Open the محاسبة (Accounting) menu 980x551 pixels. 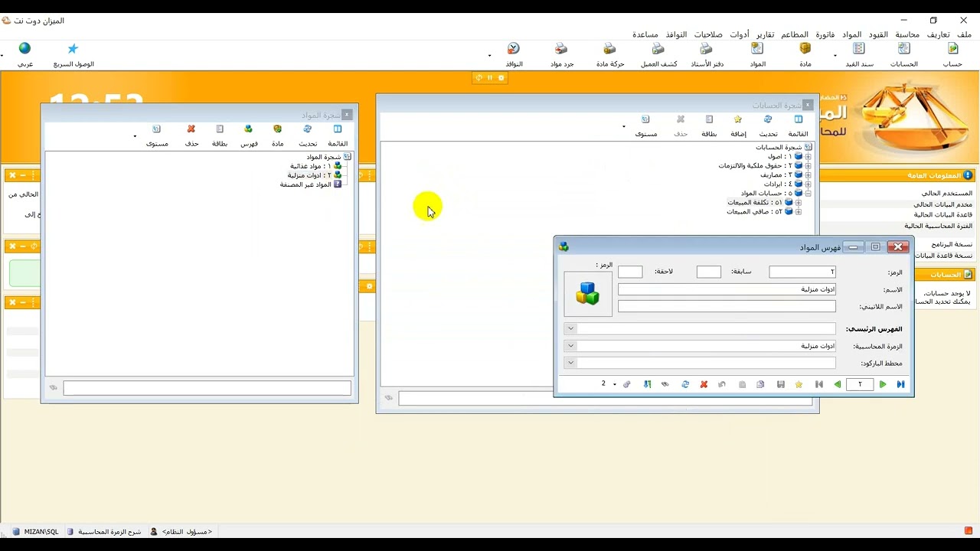pyautogui.click(x=907, y=34)
